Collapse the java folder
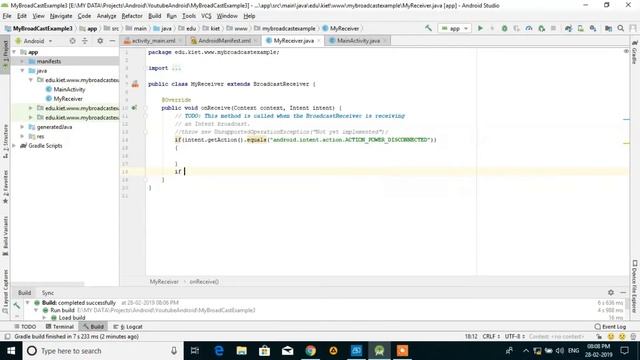 coord(22,71)
